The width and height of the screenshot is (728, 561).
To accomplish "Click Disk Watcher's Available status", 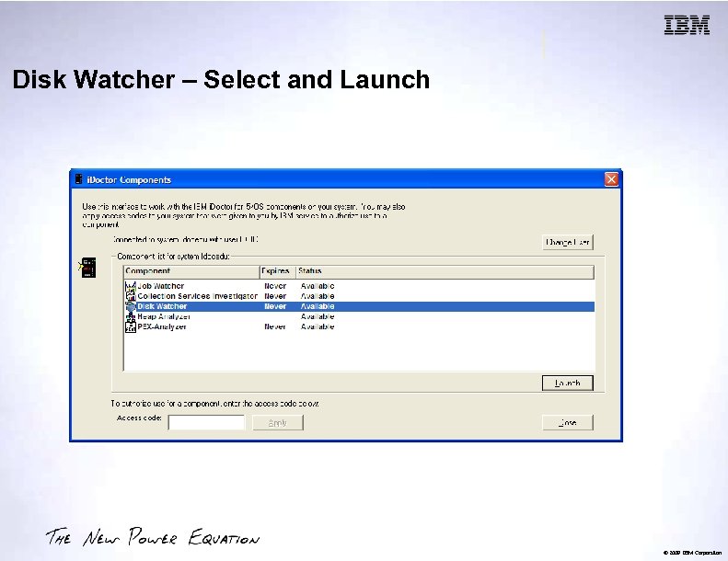I will point(318,306).
